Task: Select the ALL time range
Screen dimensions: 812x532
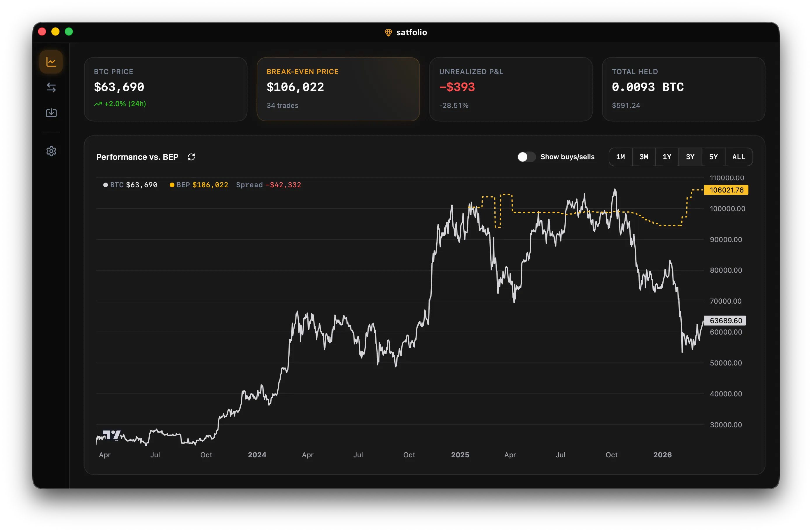Action: click(x=739, y=157)
